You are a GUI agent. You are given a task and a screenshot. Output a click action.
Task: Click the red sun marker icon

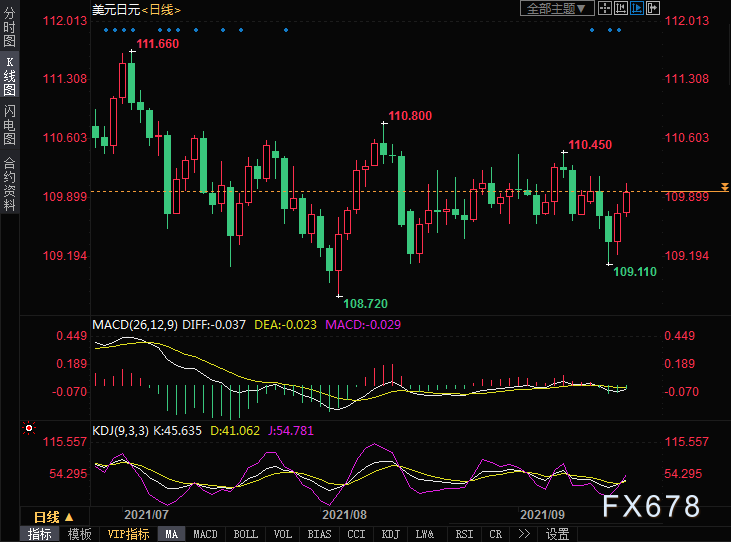pos(29,428)
